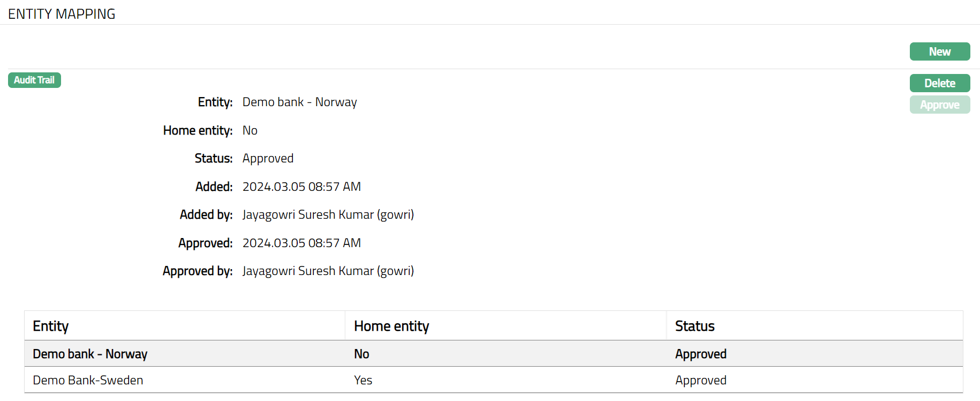Click the ENTITY MAPPING page heading
The height and width of the screenshot is (401, 980).
coord(62,14)
